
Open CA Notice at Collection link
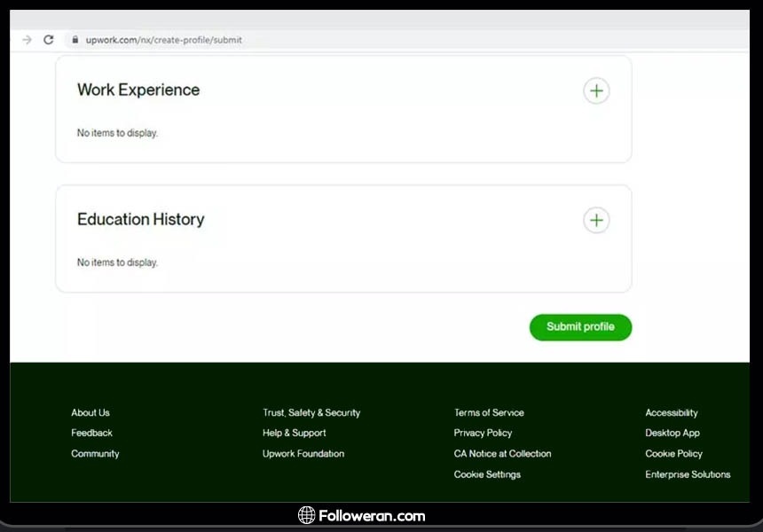502,454
